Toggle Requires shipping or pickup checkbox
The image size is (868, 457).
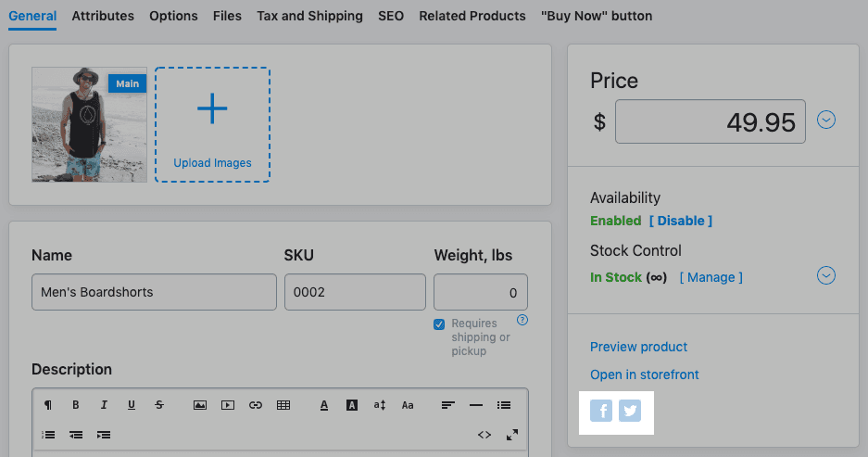(x=439, y=324)
